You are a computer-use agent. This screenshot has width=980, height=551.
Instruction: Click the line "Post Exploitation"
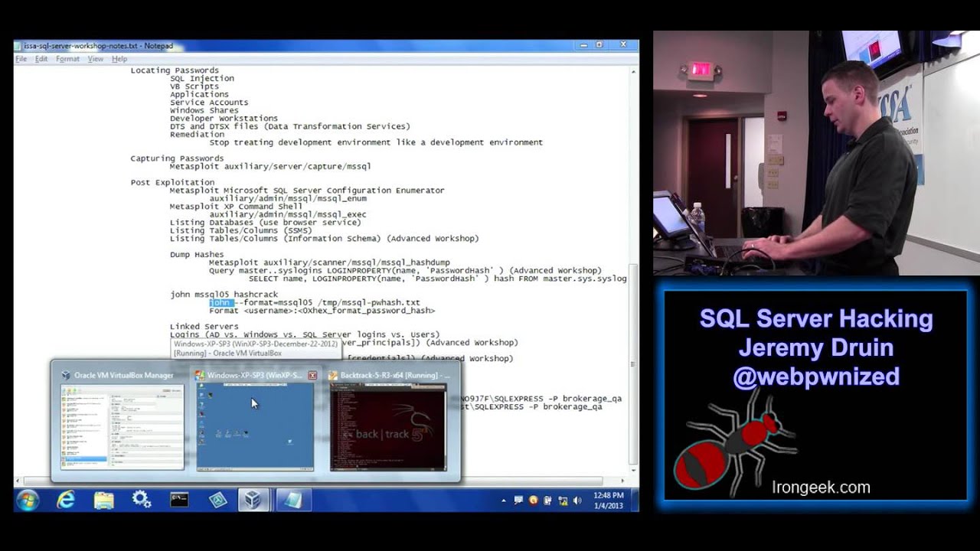172,182
